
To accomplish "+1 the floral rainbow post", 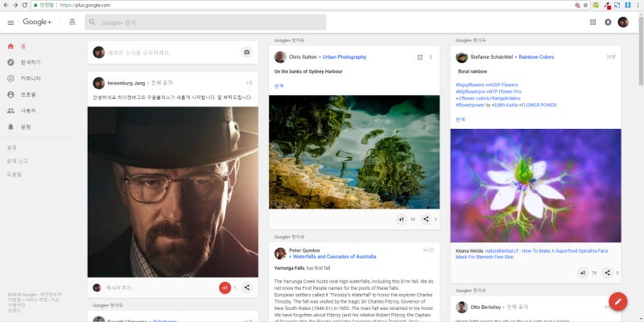I will [582, 273].
